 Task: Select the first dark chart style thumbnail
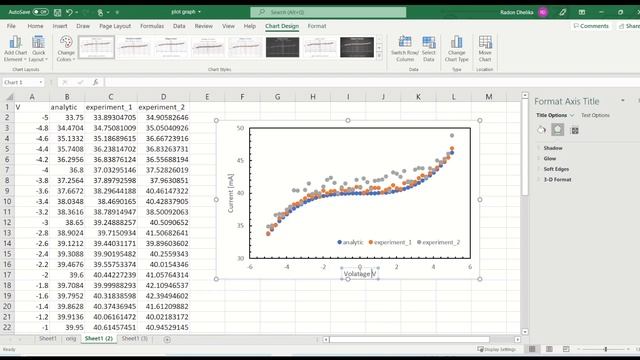click(282, 47)
